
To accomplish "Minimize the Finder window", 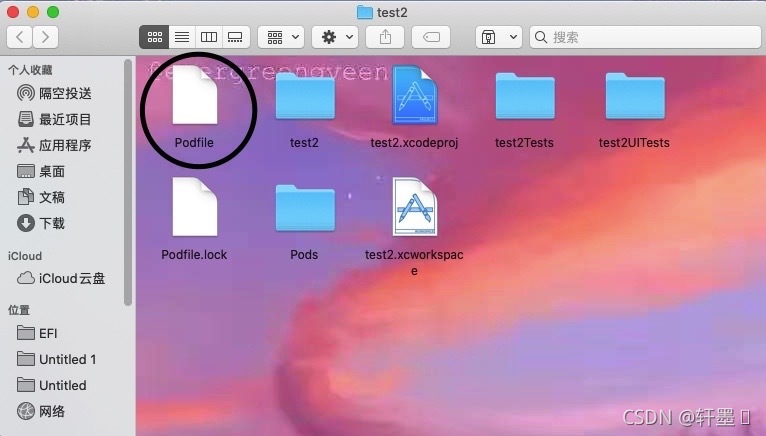I will coord(33,12).
